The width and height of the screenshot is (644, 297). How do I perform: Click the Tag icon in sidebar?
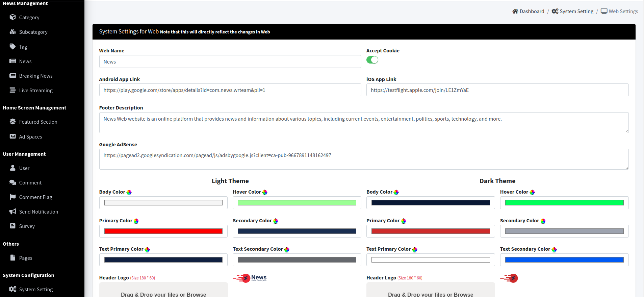coord(13,47)
